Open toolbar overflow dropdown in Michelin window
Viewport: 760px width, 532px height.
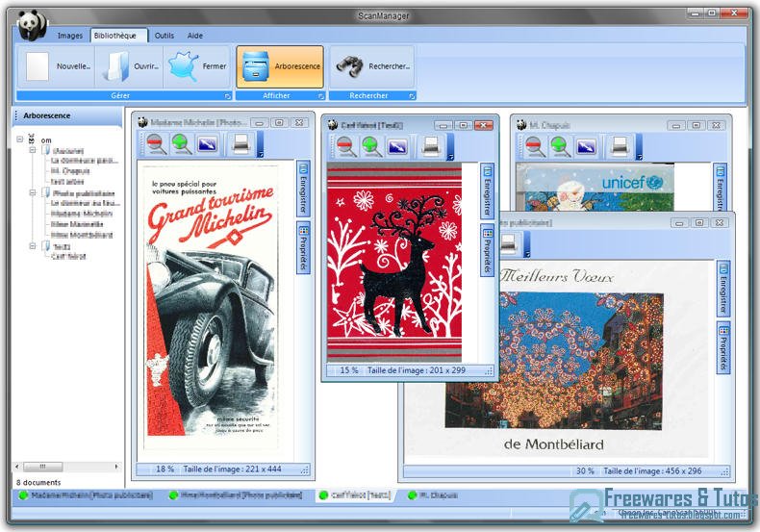click(x=260, y=145)
